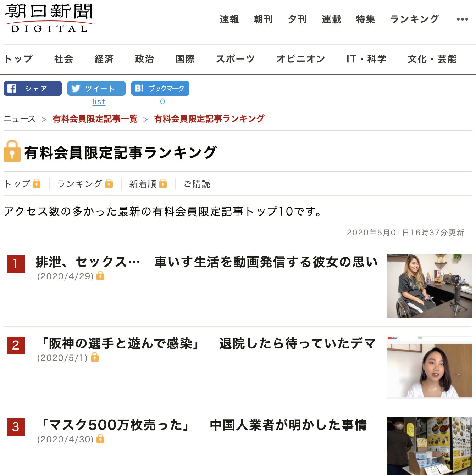Click lock icon beside 新着順 sub-tab

pyautogui.click(x=163, y=183)
